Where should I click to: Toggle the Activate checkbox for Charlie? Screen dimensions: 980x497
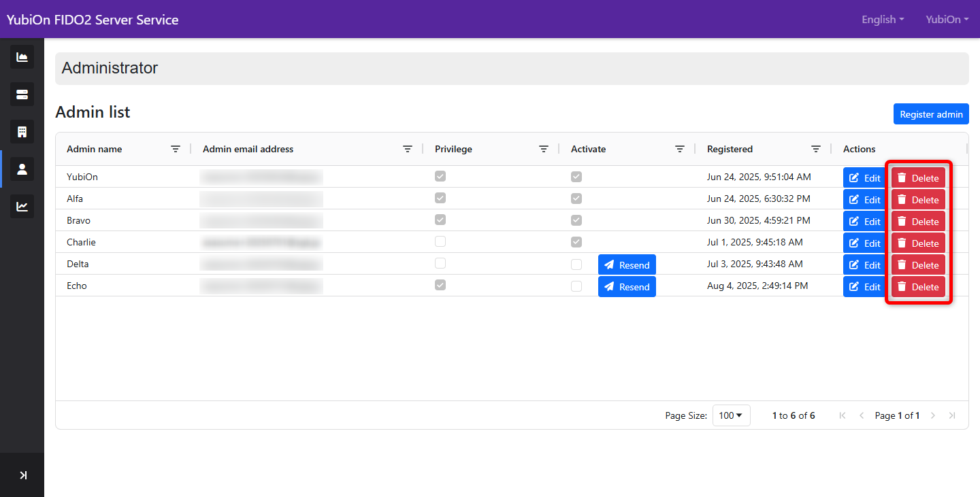coord(576,242)
